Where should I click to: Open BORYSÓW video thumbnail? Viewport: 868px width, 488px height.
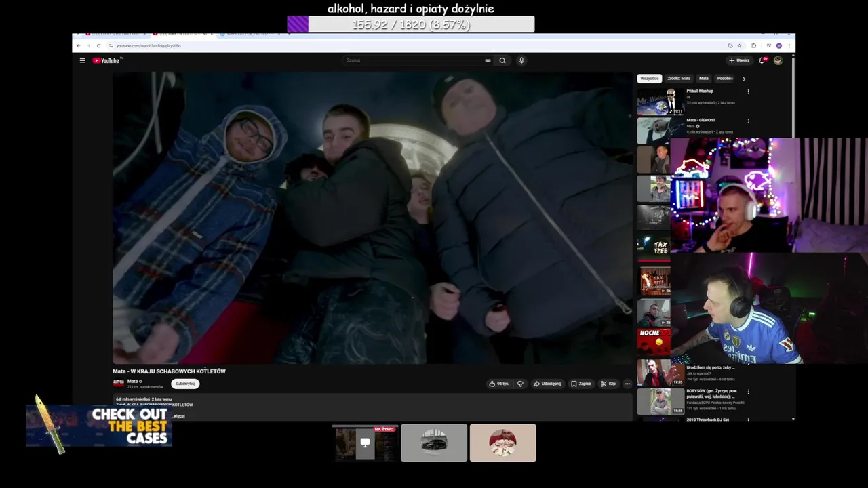(660, 401)
